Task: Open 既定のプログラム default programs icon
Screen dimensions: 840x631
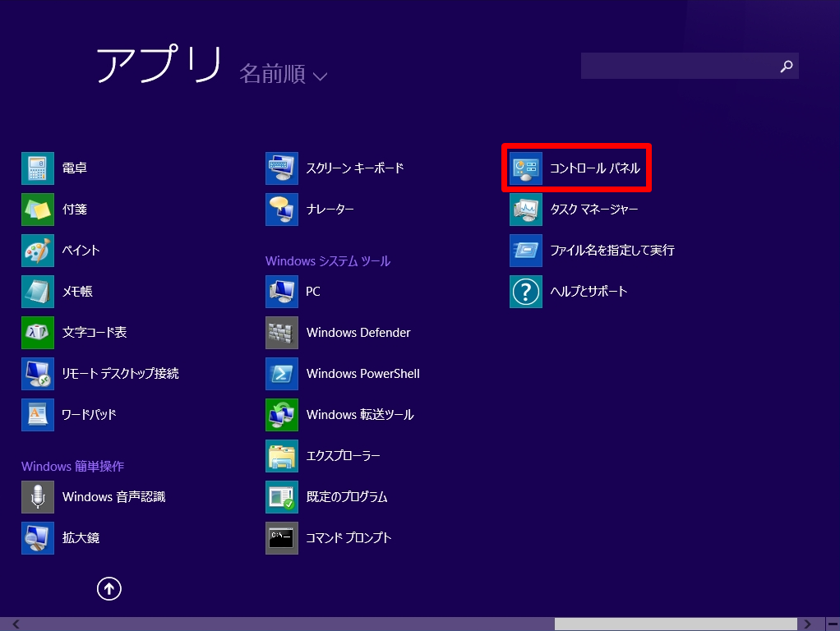Action: (282, 496)
